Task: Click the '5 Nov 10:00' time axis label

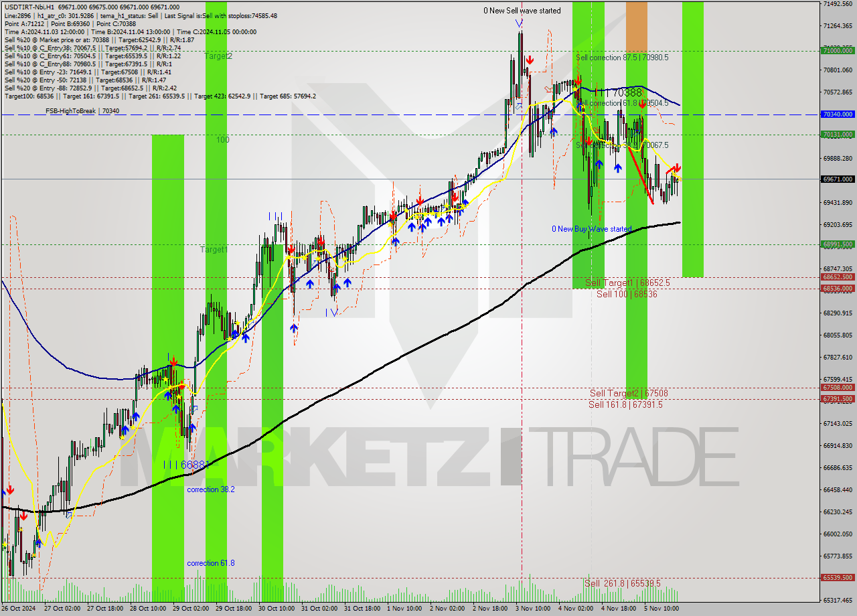Action: click(661, 609)
